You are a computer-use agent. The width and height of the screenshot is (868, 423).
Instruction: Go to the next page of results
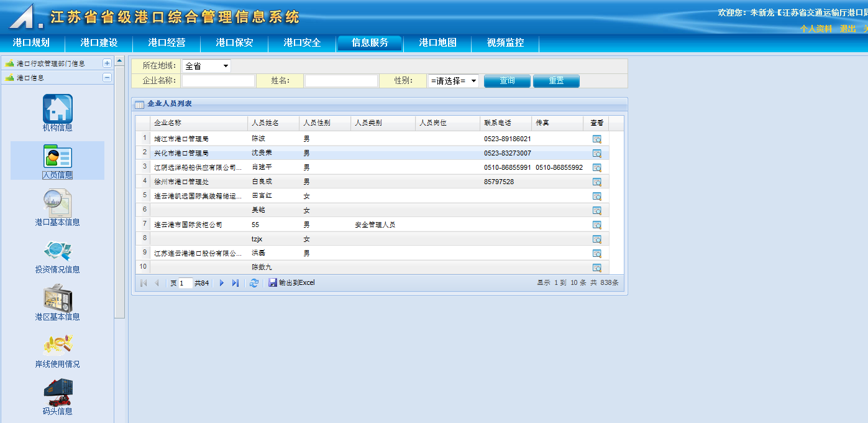click(x=222, y=283)
